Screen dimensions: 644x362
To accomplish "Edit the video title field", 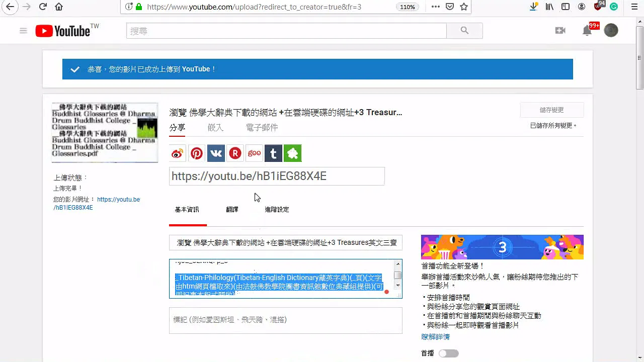I will click(x=286, y=242).
